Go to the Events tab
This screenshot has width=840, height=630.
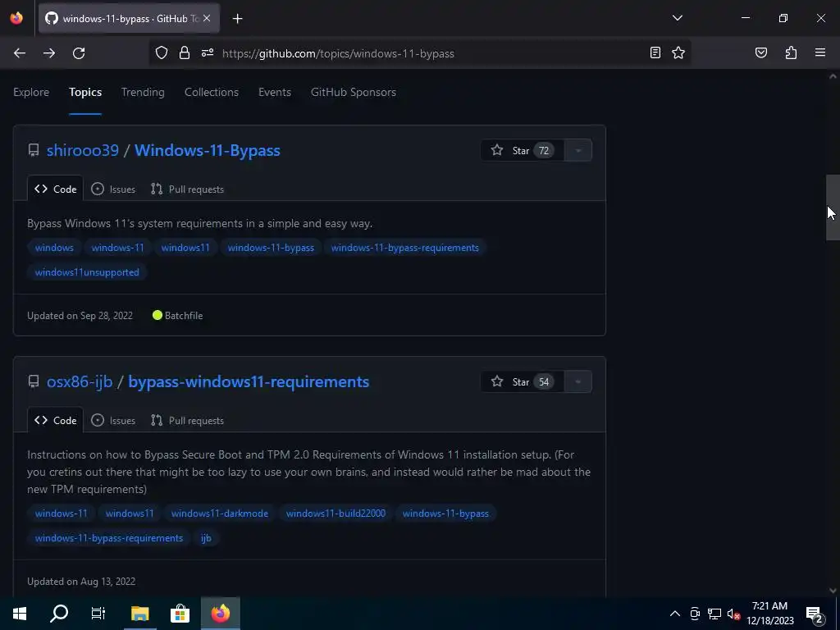[x=274, y=92]
